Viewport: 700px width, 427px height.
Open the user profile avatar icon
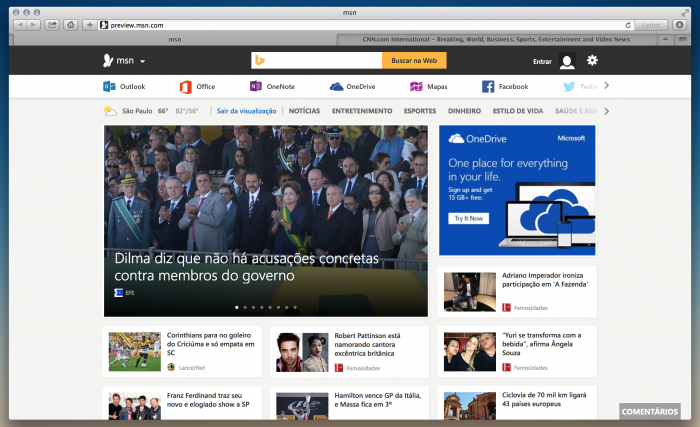pyautogui.click(x=567, y=61)
